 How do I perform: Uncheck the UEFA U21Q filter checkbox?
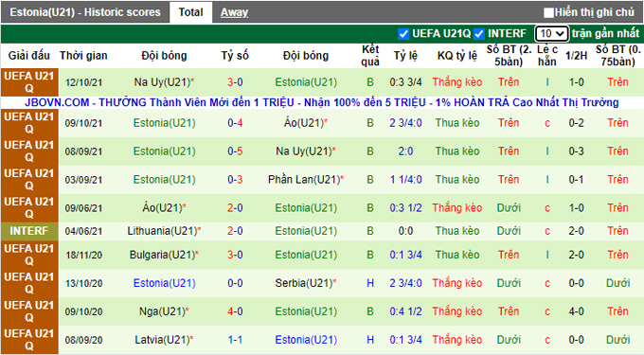coord(403,34)
